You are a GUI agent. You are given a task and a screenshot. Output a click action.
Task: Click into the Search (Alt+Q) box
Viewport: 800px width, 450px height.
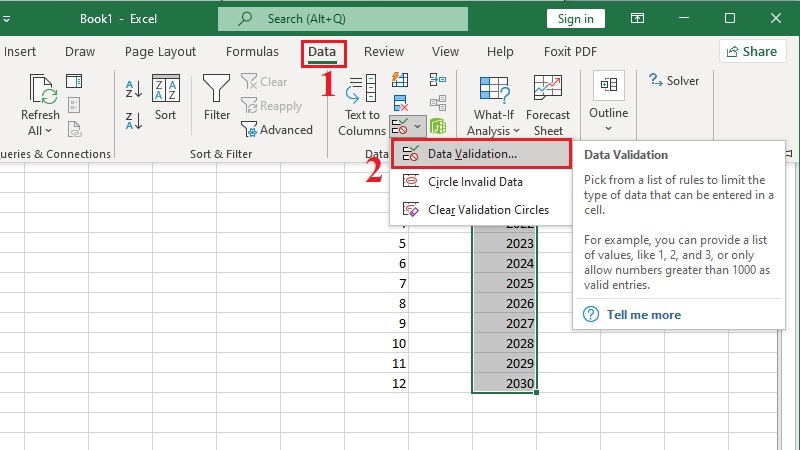pyautogui.click(x=343, y=19)
